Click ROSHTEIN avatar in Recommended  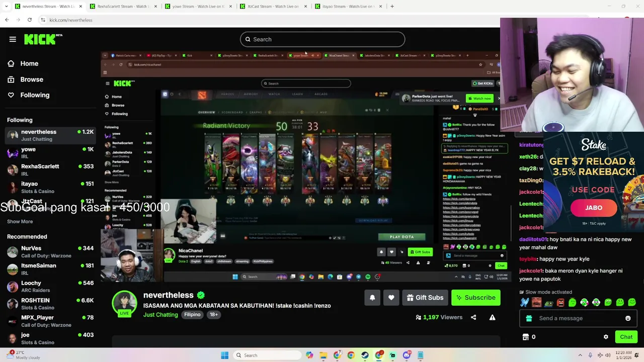13,304
